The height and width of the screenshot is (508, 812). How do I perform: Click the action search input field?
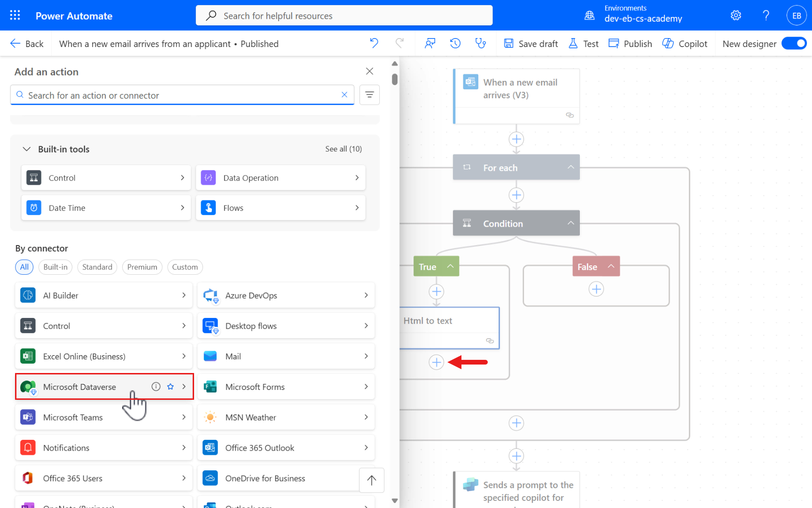pyautogui.click(x=181, y=95)
